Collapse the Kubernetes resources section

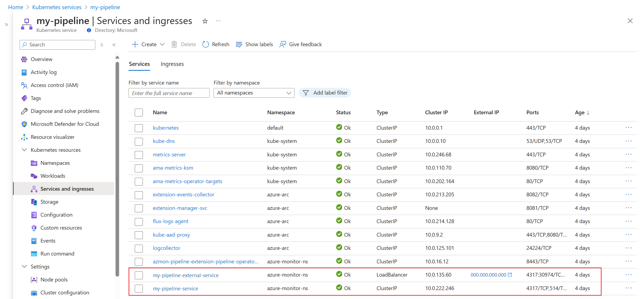[x=24, y=150]
